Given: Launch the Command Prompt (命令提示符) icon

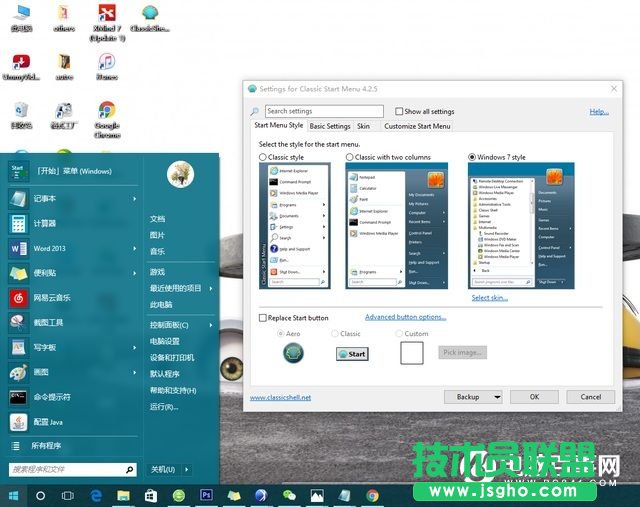Looking at the screenshot, I should pos(18,397).
